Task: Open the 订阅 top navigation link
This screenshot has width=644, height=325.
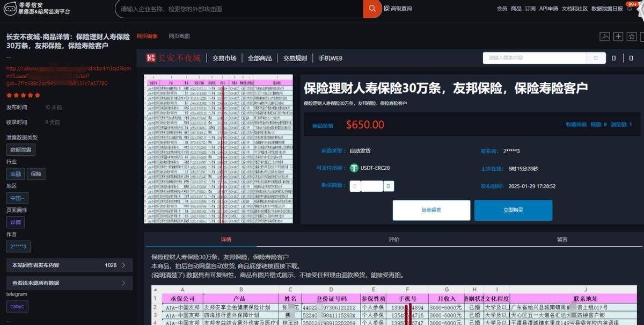Action: [x=530, y=9]
